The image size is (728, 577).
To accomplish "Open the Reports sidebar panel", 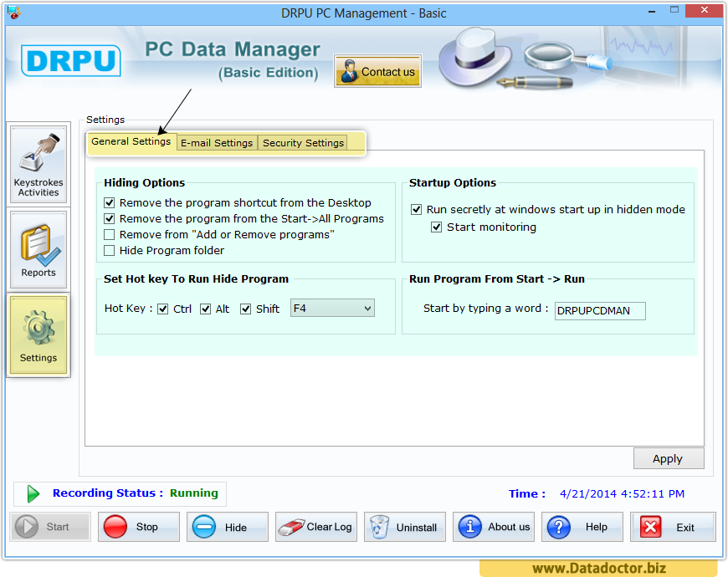I will [x=38, y=249].
